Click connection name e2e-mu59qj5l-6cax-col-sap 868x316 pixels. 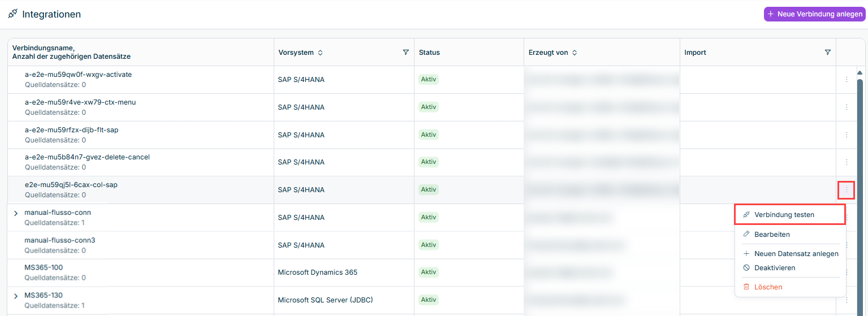click(71, 185)
